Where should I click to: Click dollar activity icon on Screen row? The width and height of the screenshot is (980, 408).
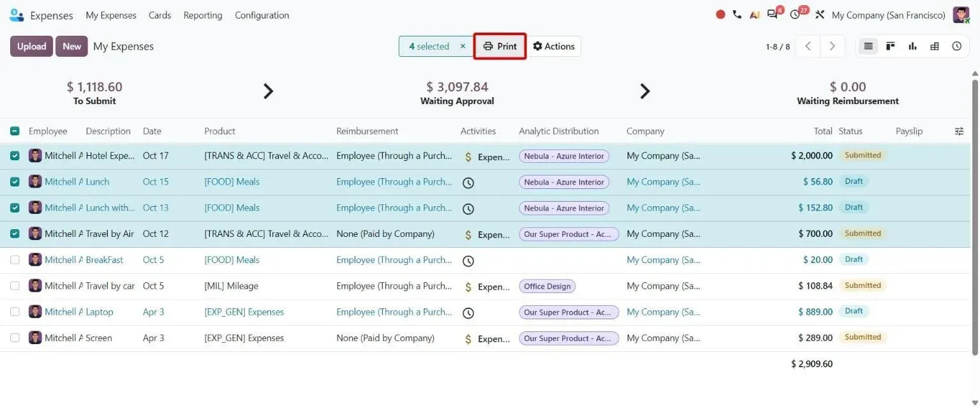(468, 339)
